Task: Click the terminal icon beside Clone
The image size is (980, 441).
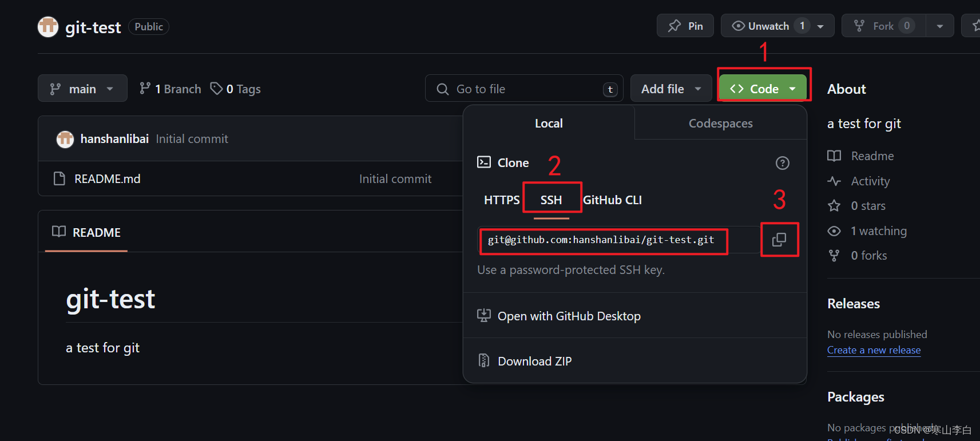Action: click(484, 162)
